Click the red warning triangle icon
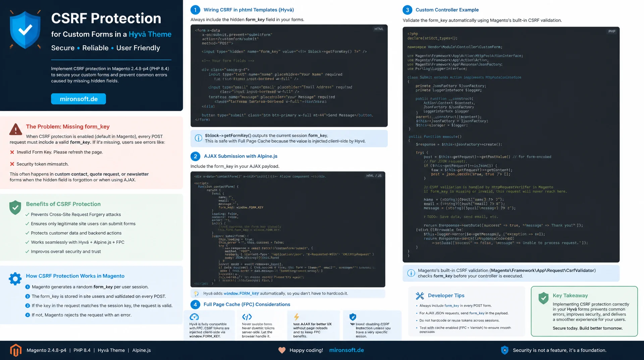Screen dimensions: 644x360 click(16, 129)
